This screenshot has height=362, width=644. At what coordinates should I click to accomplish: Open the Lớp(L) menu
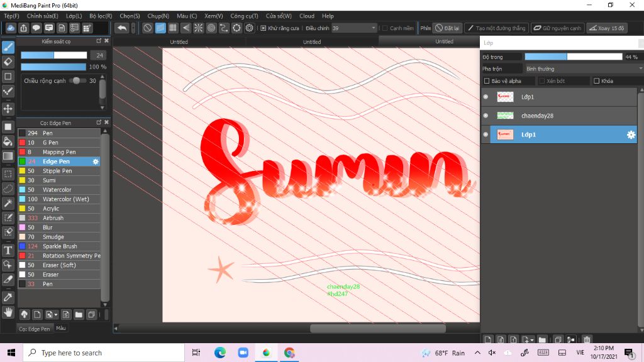click(74, 16)
